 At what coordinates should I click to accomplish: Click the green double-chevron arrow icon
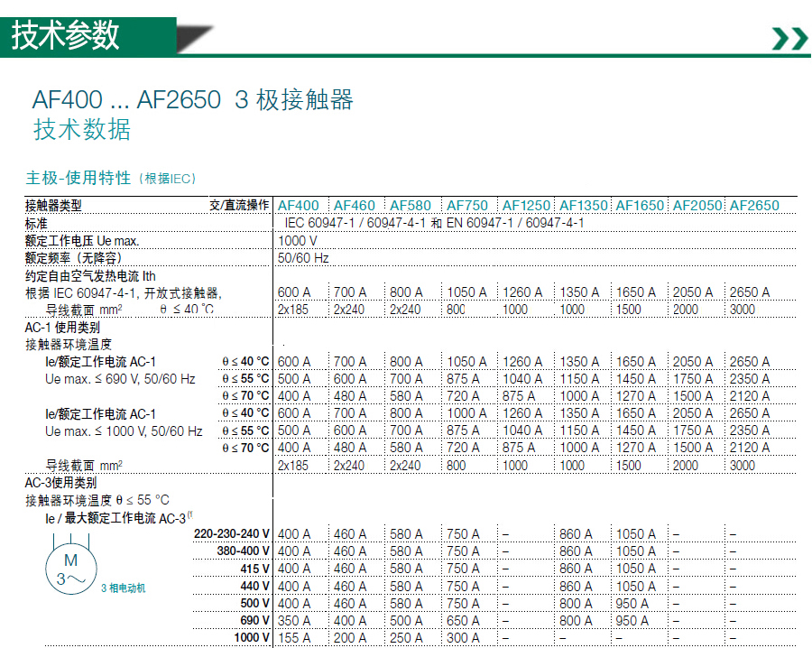pyautogui.click(x=789, y=38)
